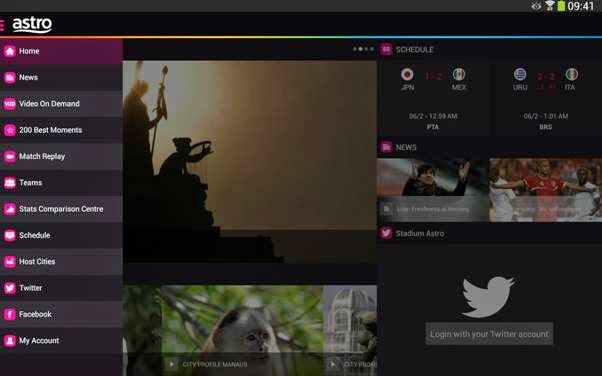Tap the 09:41 clock in status bar
This screenshot has height=376, width=602.
point(581,6)
